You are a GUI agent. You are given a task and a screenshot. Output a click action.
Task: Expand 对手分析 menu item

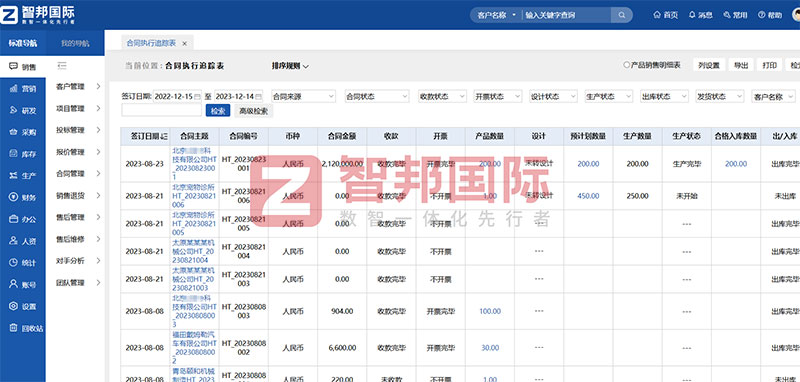tap(78, 261)
